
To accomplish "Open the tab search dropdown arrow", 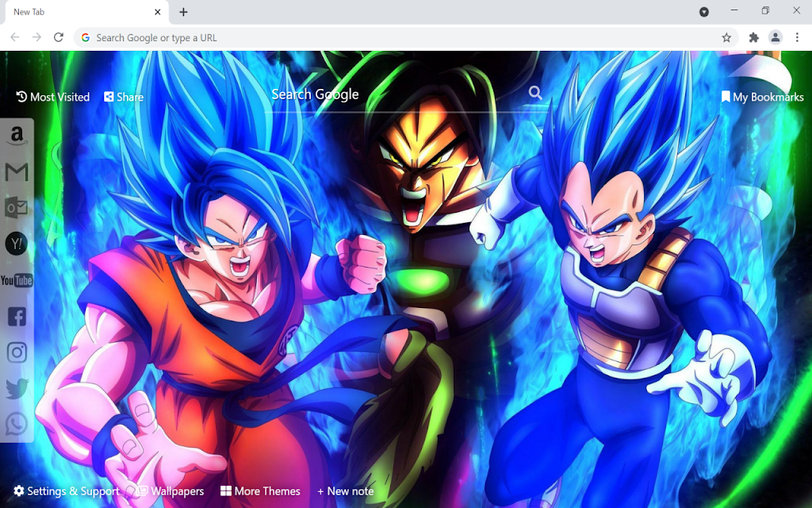I will click(x=704, y=12).
